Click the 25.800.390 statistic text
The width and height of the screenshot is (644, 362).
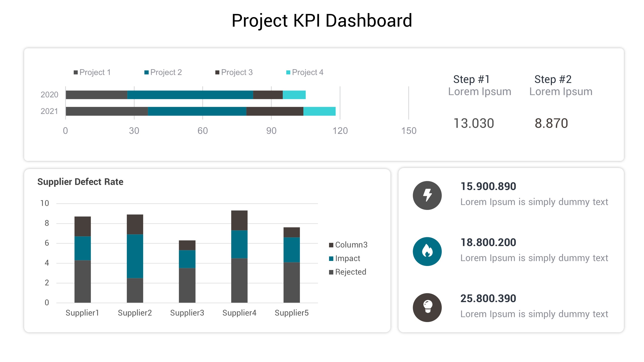pyautogui.click(x=488, y=299)
